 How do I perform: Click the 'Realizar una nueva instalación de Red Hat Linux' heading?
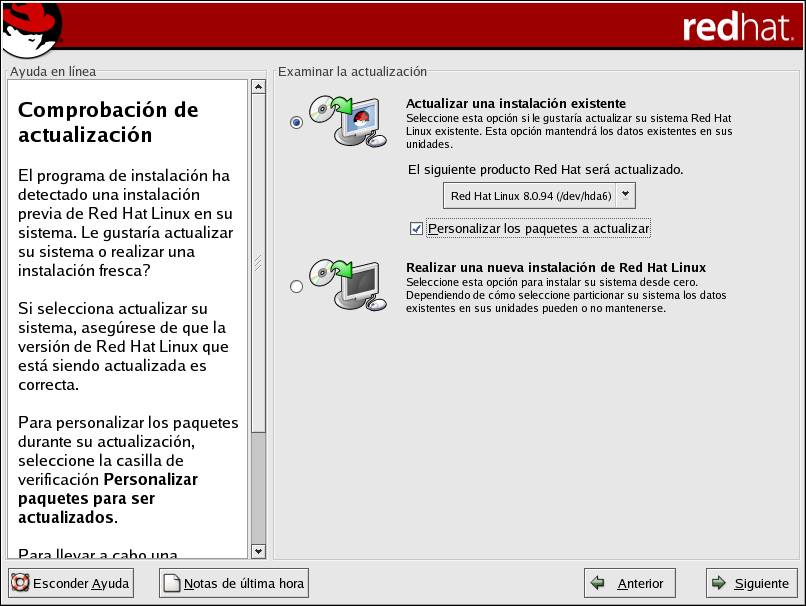coord(556,267)
